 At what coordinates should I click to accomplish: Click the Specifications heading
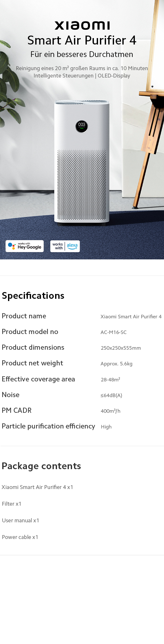(33, 296)
